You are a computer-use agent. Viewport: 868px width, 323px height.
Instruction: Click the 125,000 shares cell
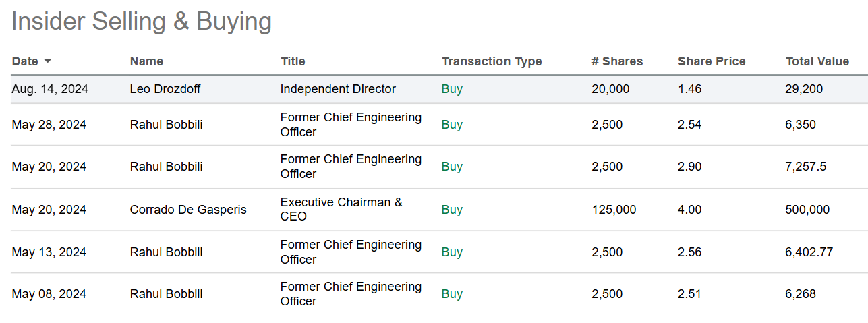coord(614,210)
